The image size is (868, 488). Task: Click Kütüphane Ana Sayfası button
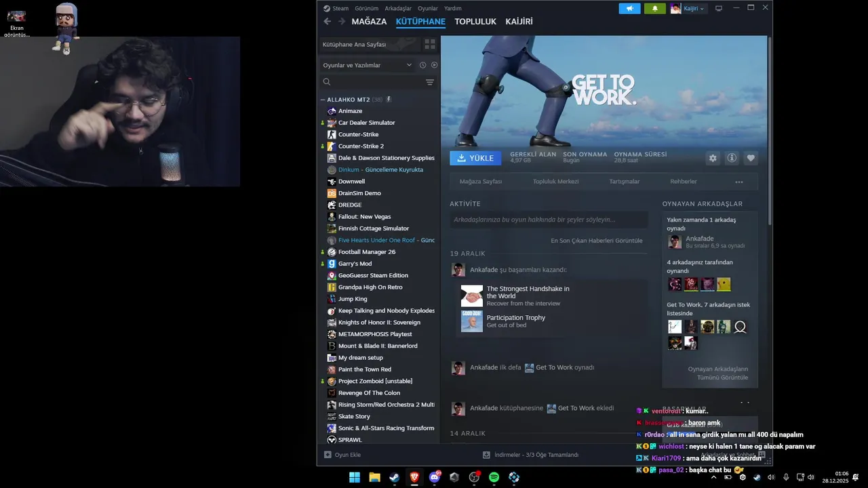click(x=370, y=44)
